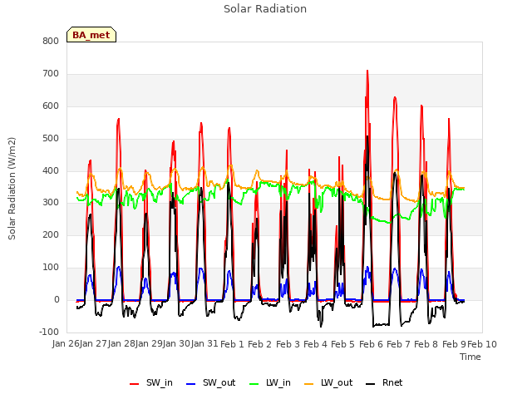Click the orange LW_out legend swatch

[x=309, y=384]
